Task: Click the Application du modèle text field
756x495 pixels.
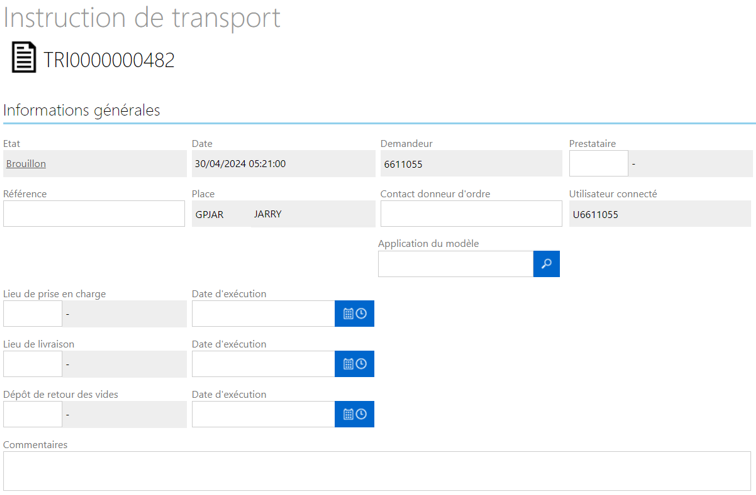Action: point(456,264)
